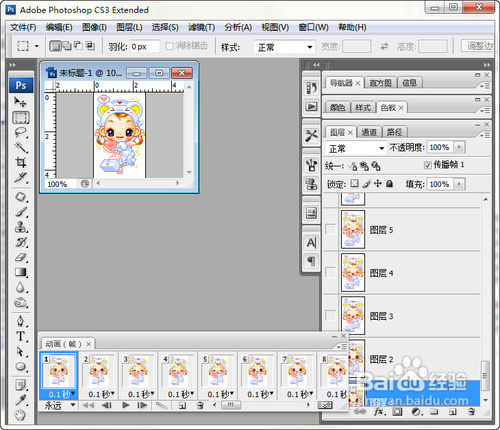
Task: Duplicate selected animation frame icon
Action: 182,405
